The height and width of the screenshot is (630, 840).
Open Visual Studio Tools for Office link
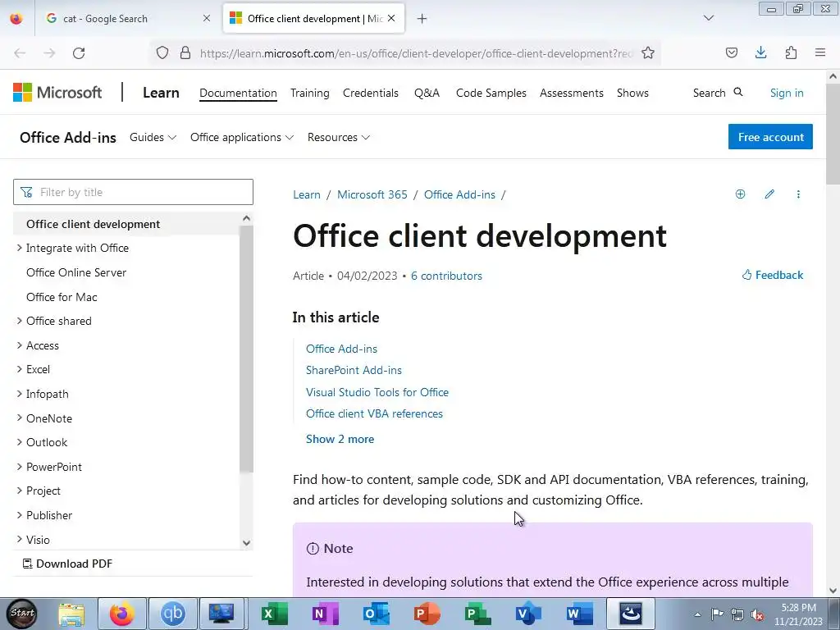click(377, 392)
